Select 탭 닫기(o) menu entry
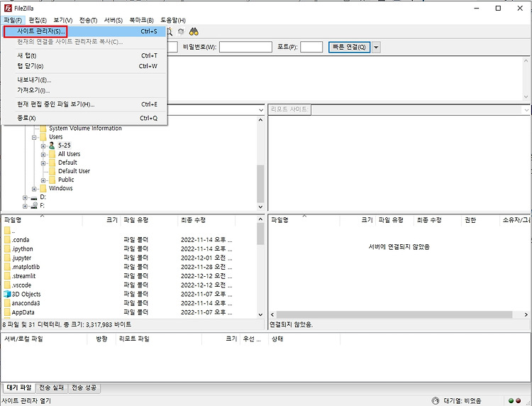 tap(84, 66)
